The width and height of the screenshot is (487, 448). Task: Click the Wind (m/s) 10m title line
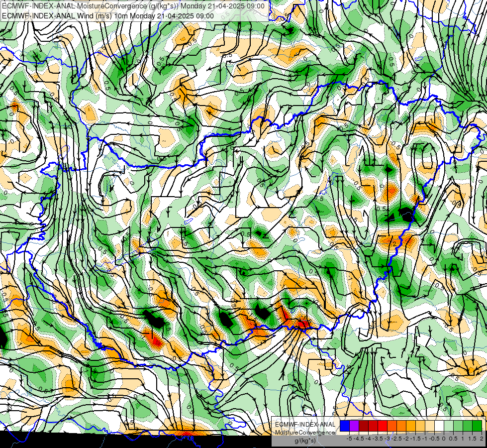tap(108, 16)
